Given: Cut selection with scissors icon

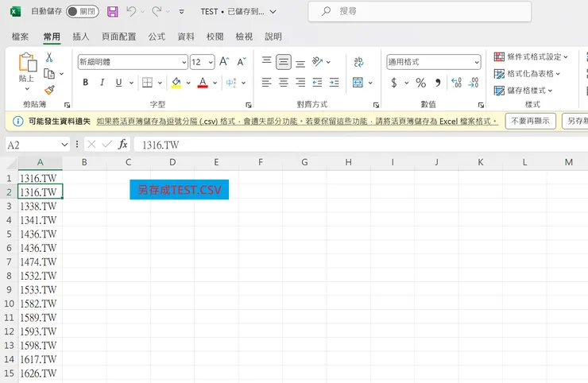Looking at the screenshot, I should click(x=49, y=57).
